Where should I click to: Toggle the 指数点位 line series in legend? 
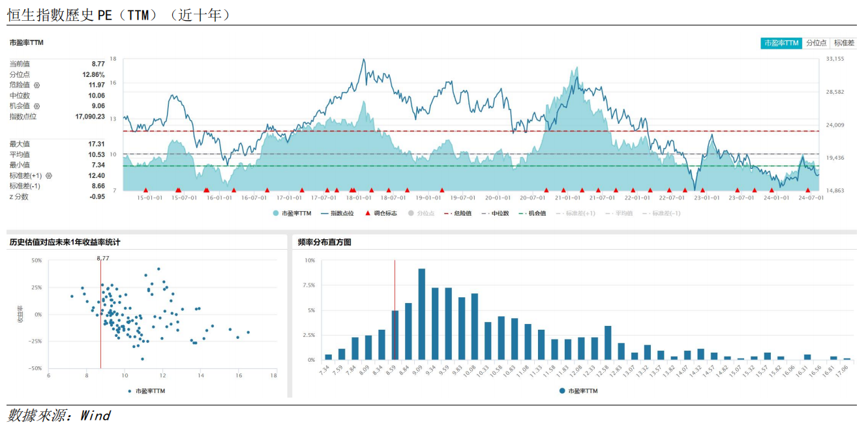pyautogui.click(x=337, y=213)
